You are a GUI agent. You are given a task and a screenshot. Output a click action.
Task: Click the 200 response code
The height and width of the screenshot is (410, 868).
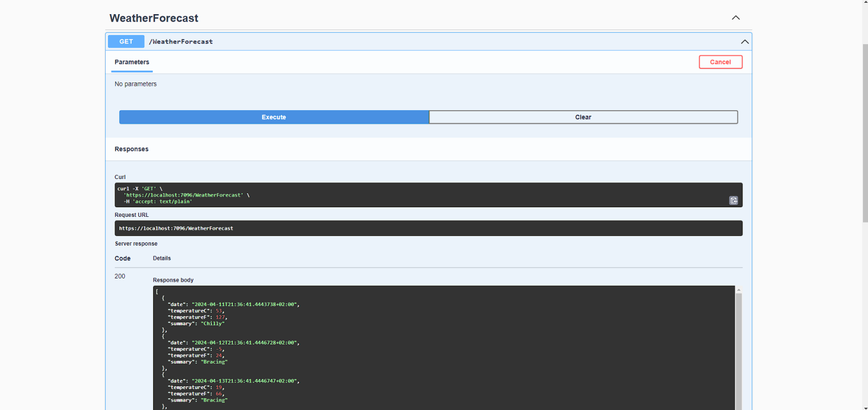point(120,276)
